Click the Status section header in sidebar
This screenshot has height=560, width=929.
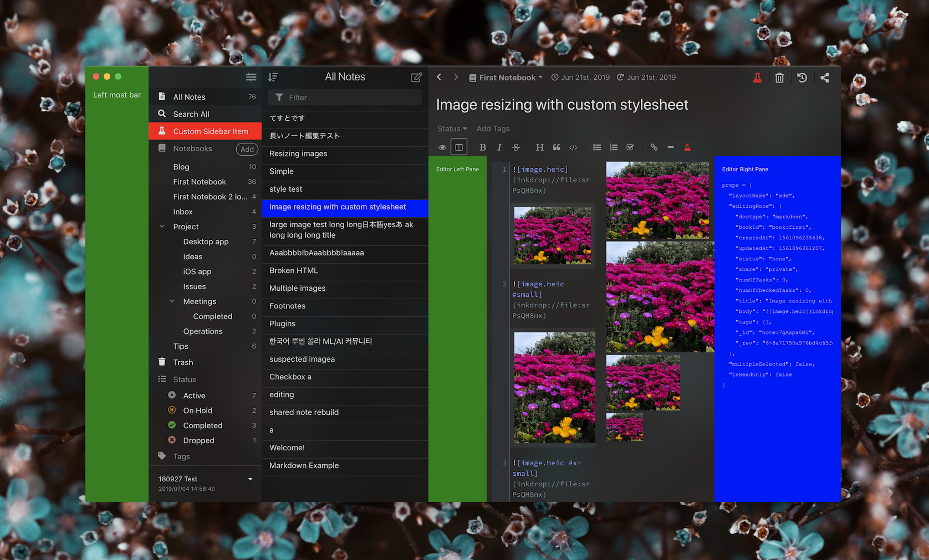(205, 379)
